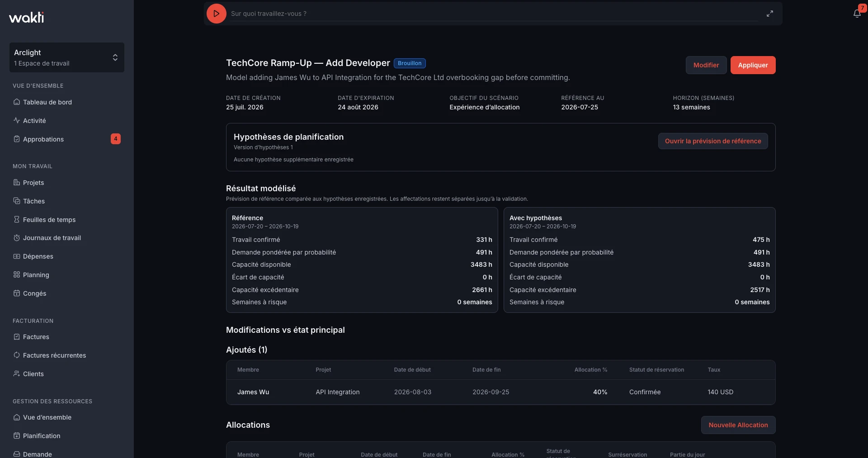The width and height of the screenshot is (868, 458).
Task: Click the Activité pulse icon
Action: pos(17,121)
